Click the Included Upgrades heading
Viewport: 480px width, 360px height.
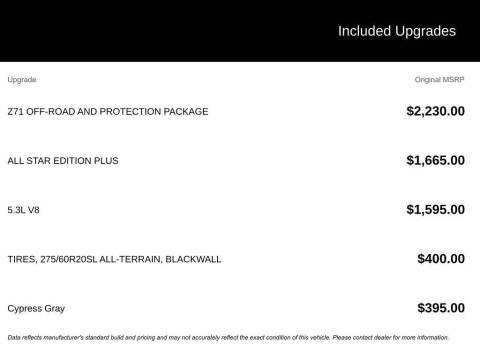pos(397,31)
